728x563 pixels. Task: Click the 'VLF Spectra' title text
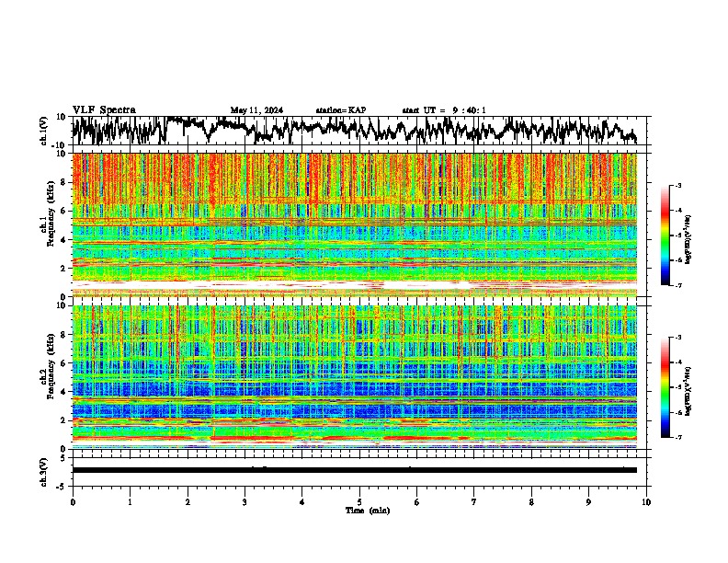click(x=104, y=109)
